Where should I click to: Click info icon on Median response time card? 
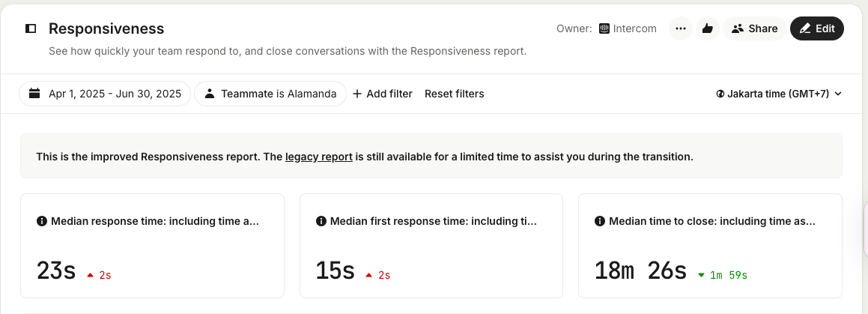pyautogui.click(x=41, y=221)
